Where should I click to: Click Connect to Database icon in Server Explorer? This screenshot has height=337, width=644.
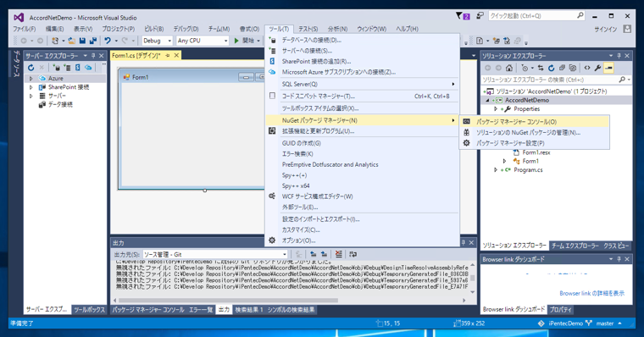(x=57, y=68)
